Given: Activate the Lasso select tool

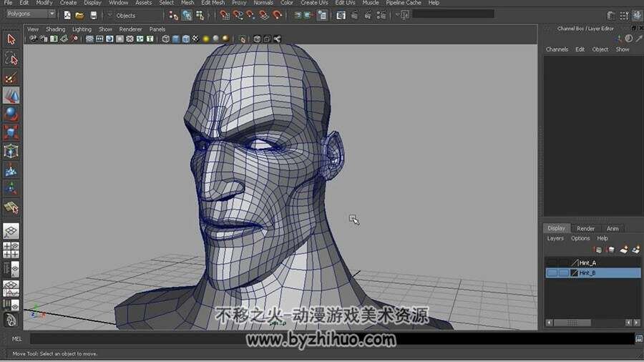Looking at the screenshot, I should [11, 59].
